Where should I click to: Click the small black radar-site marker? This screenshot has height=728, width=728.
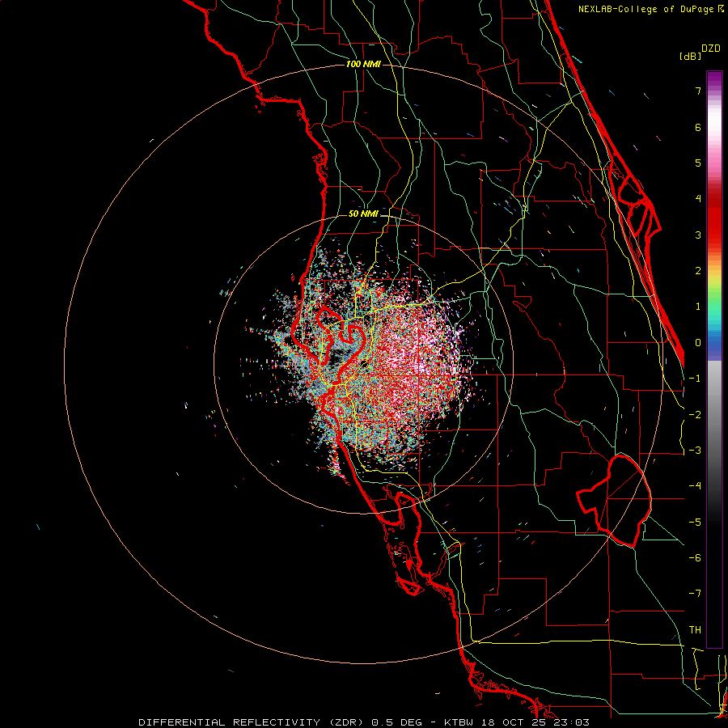point(365,363)
